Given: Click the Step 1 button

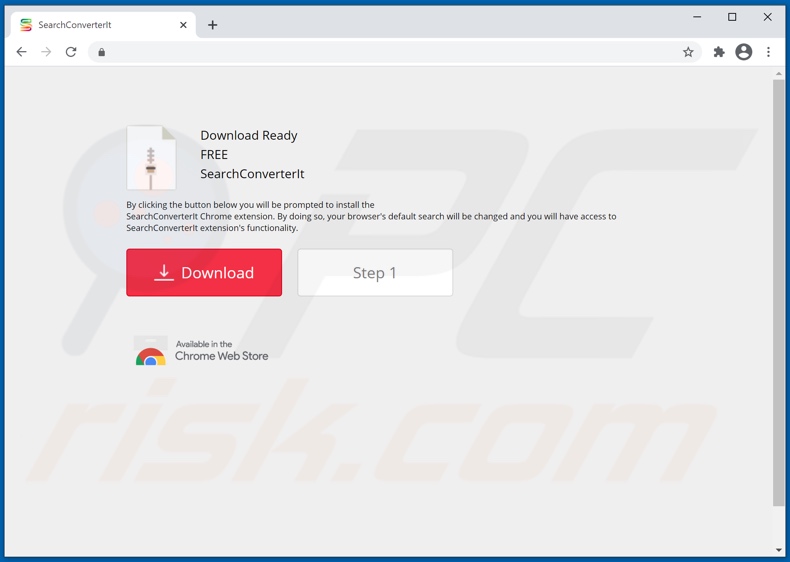Looking at the screenshot, I should (375, 273).
